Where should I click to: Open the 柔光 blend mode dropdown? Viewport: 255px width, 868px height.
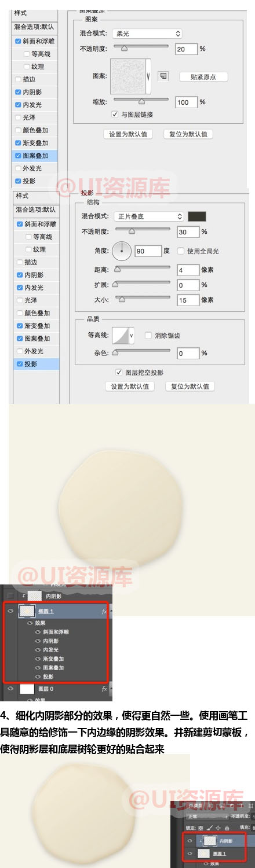(147, 34)
